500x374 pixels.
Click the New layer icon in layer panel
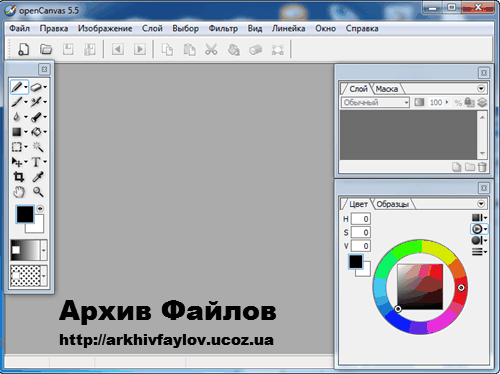coord(456,167)
